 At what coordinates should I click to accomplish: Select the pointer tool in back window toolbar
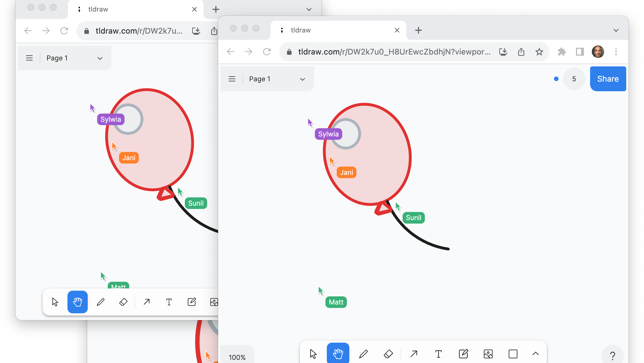tap(55, 302)
